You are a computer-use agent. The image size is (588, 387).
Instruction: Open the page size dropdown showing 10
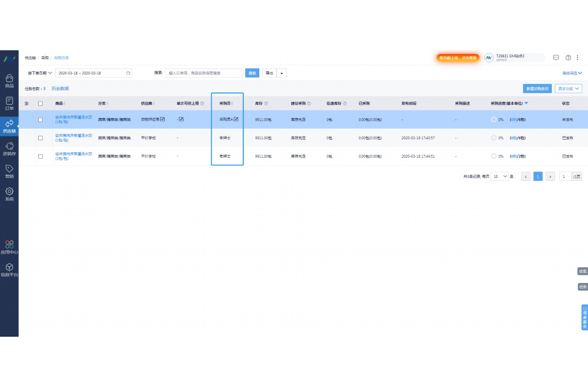[x=500, y=176]
